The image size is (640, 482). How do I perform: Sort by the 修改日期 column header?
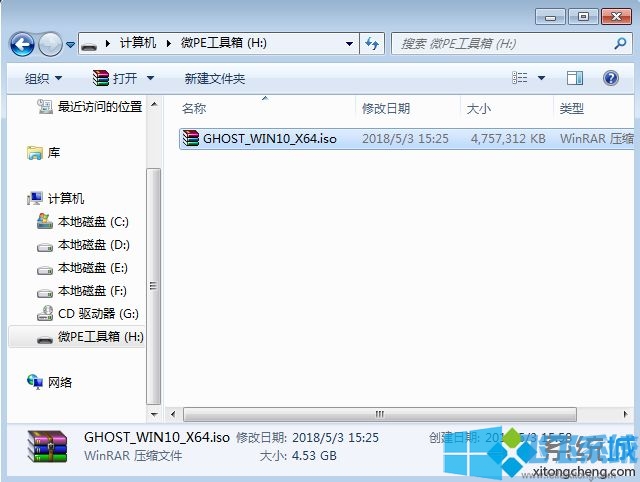pyautogui.click(x=386, y=108)
